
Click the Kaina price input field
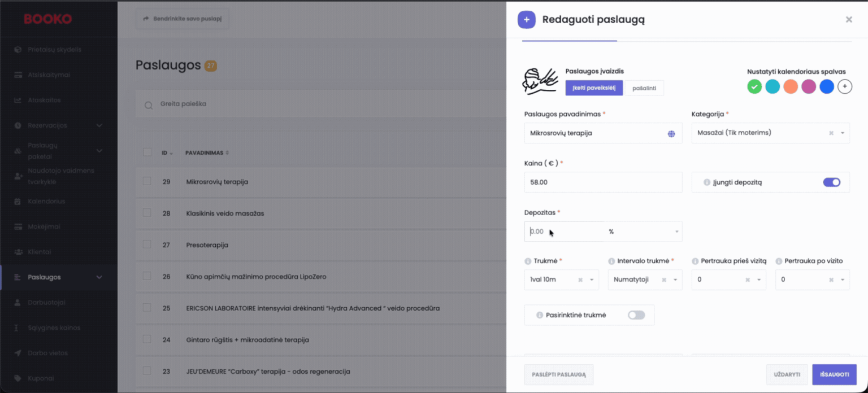[x=603, y=182]
